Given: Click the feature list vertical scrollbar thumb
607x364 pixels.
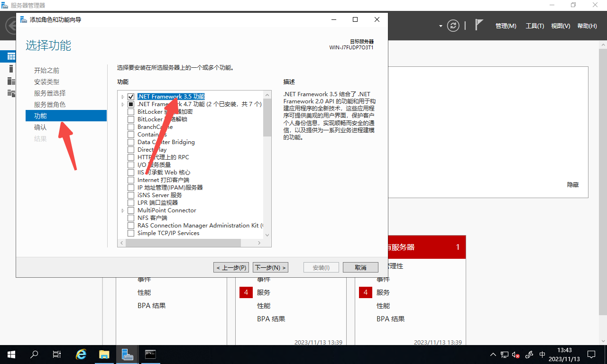Looking at the screenshot, I should 267,118.
